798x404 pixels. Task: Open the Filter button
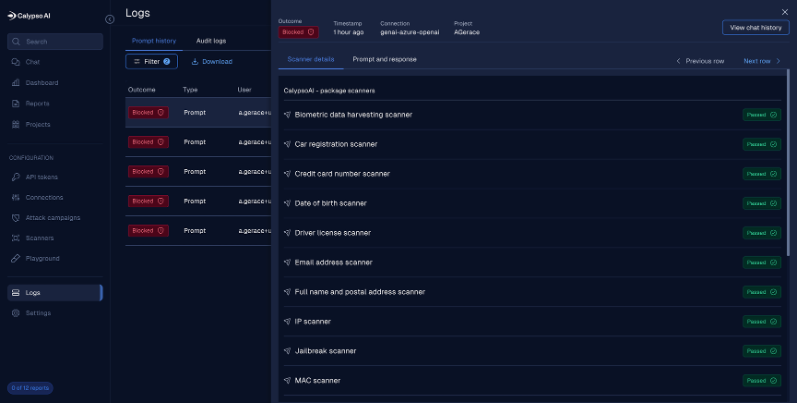pyautogui.click(x=151, y=62)
